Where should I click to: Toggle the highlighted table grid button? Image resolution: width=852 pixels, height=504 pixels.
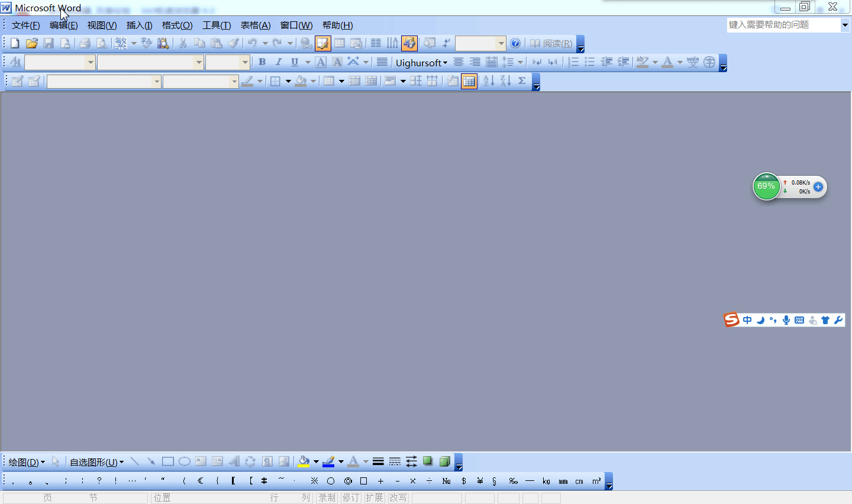pos(469,81)
